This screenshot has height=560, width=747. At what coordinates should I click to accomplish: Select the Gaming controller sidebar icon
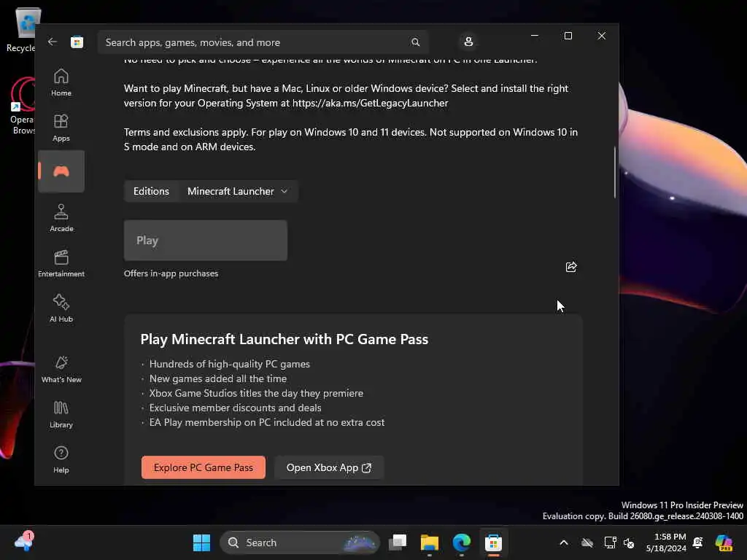click(61, 171)
